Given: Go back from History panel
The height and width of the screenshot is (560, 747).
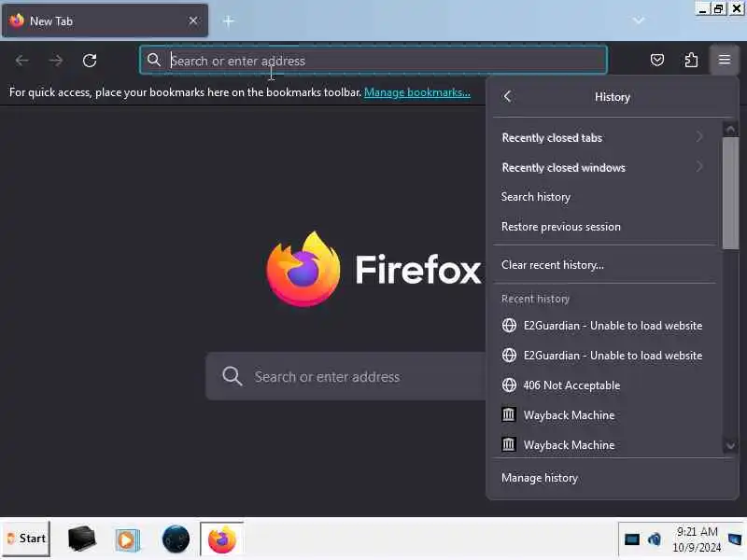Looking at the screenshot, I should (x=507, y=97).
